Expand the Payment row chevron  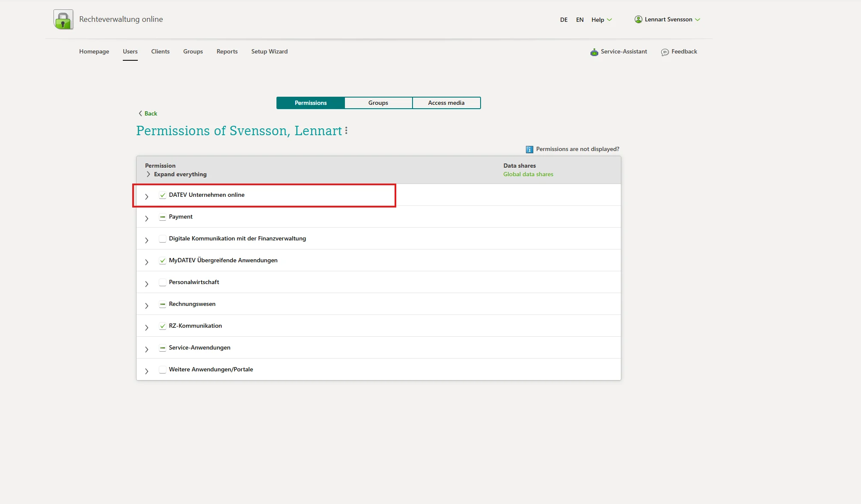147,219
